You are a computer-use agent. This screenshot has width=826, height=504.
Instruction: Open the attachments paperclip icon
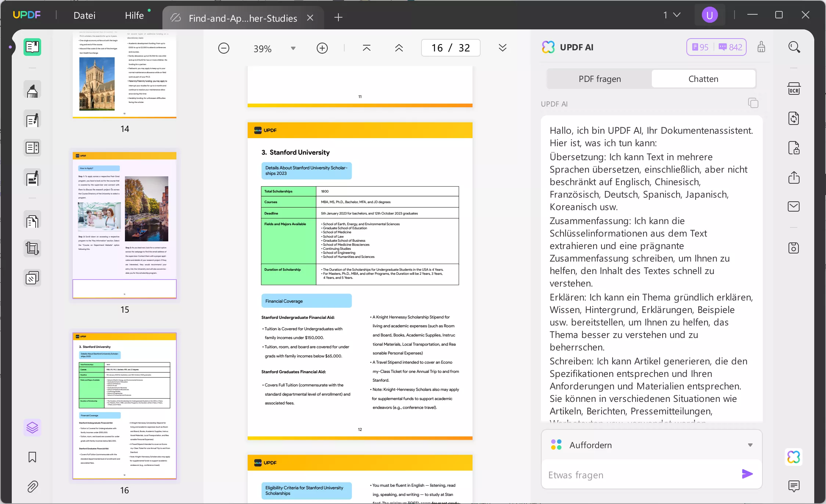pos(32,486)
